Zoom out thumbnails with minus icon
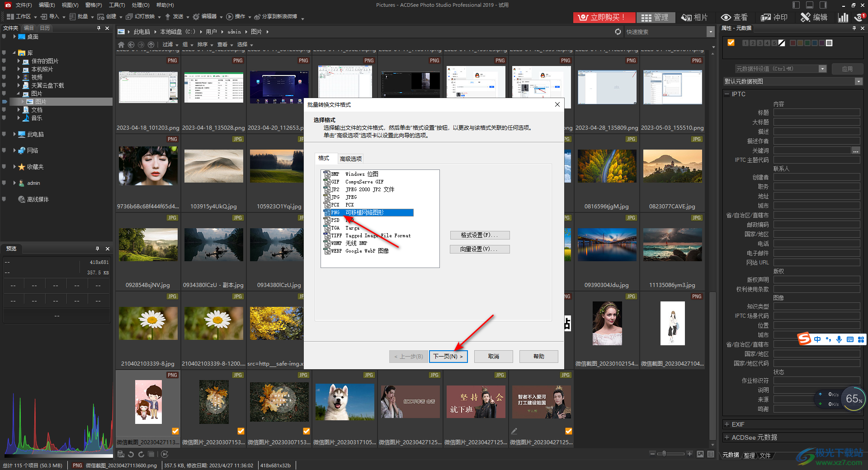This screenshot has height=470, width=868. coord(652,454)
